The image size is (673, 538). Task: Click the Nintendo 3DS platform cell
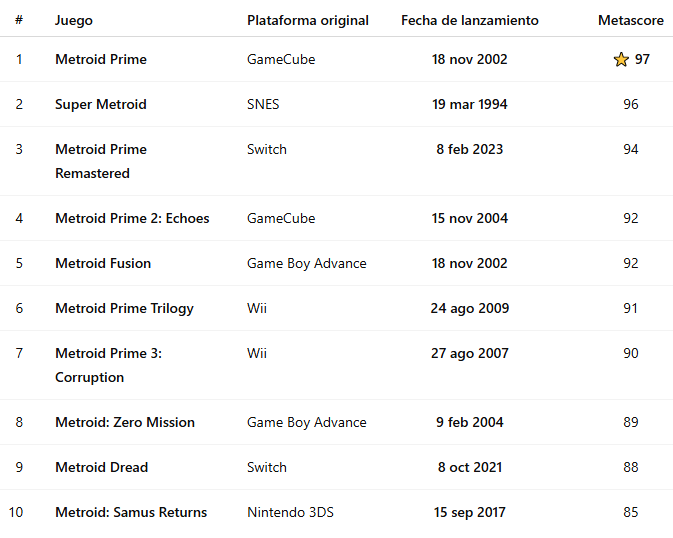pos(290,513)
